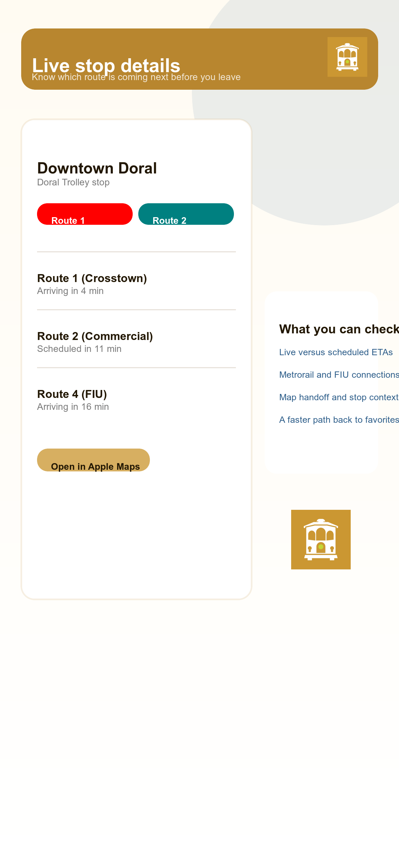
Task: Click the large trolley logo below the checklist
Action: tap(321, 540)
